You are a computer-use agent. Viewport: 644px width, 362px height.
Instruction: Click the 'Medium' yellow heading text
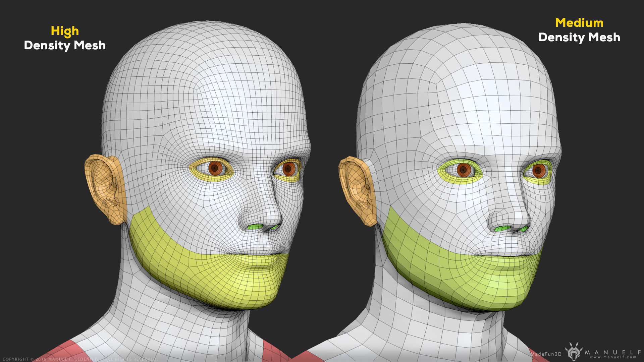pos(579,23)
